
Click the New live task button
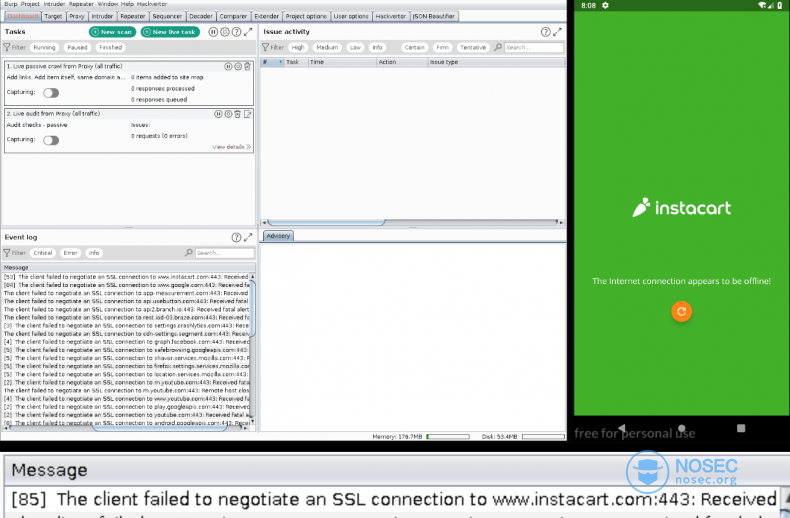point(170,32)
